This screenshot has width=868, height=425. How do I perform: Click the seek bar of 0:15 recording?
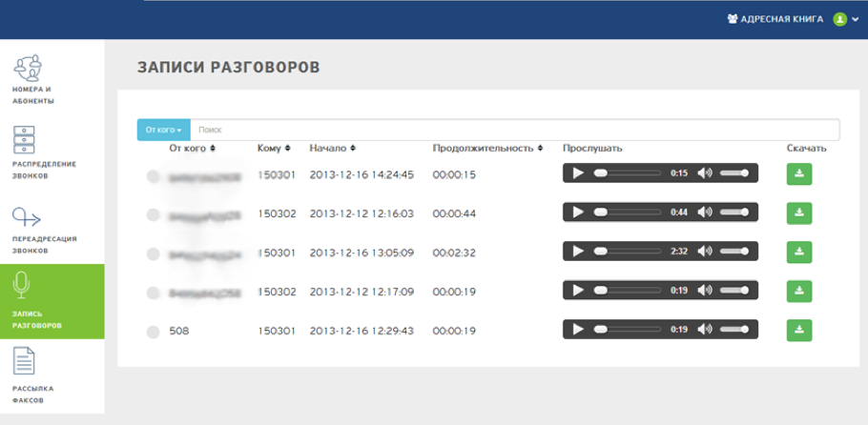click(628, 173)
